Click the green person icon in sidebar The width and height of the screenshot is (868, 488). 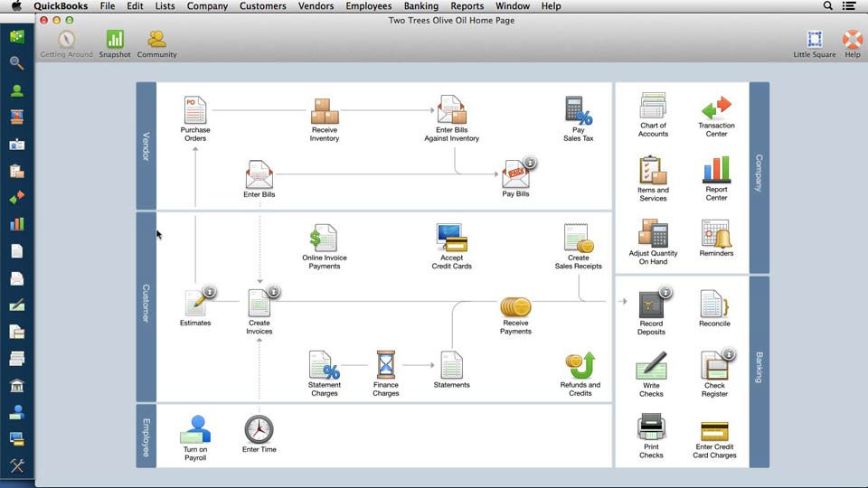[x=16, y=90]
